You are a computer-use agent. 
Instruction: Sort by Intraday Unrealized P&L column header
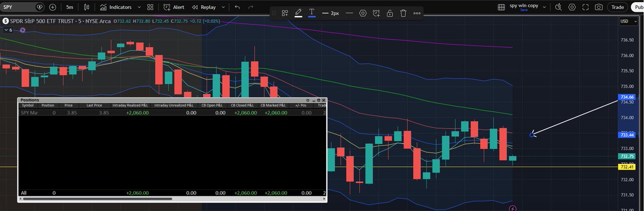click(174, 106)
